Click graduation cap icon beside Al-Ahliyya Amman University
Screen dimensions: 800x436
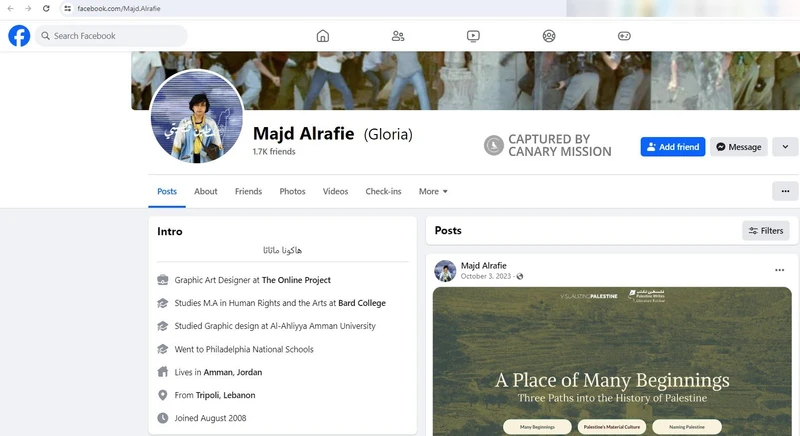163,326
